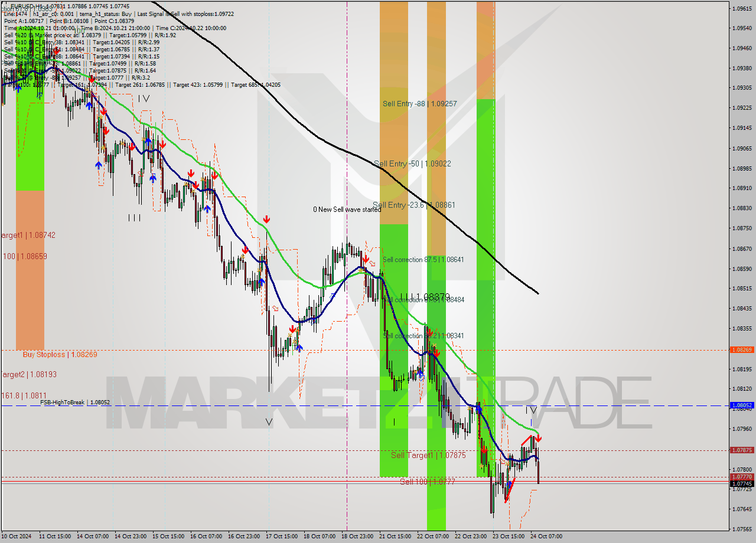
Task: Click the 'Target 685: 1.04205' text
Action: [x=256, y=85]
